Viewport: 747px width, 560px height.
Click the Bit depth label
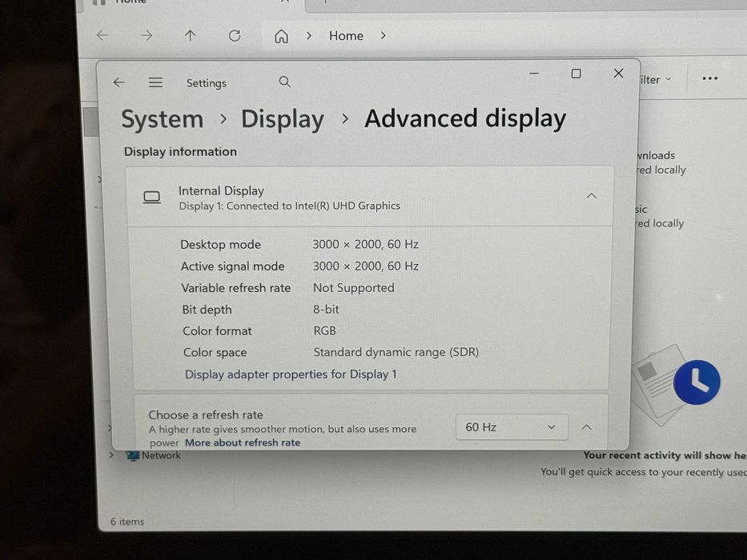tap(207, 310)
